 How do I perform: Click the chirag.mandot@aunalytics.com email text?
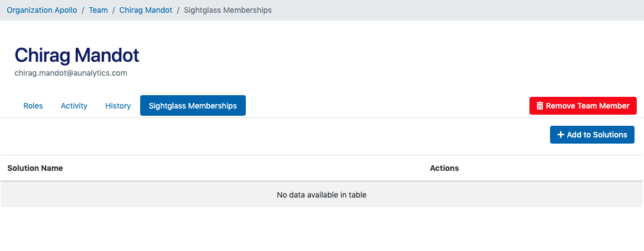(71, 73)
